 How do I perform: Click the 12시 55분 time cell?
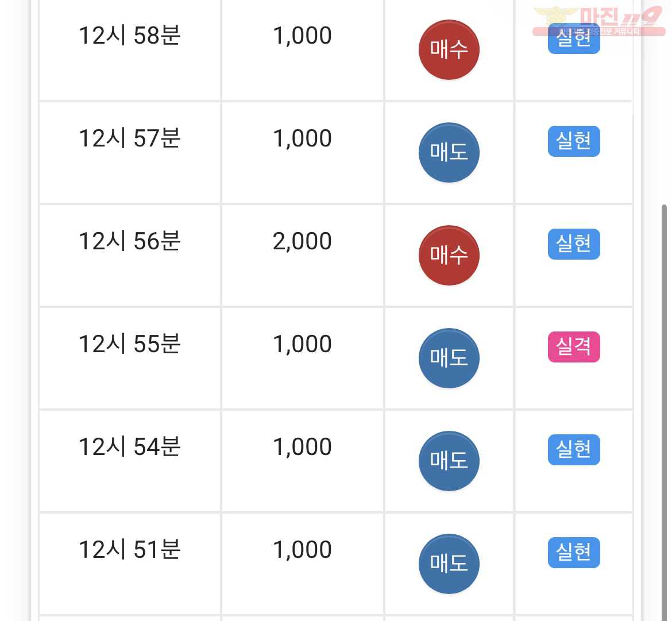click(x=129, y=358)
